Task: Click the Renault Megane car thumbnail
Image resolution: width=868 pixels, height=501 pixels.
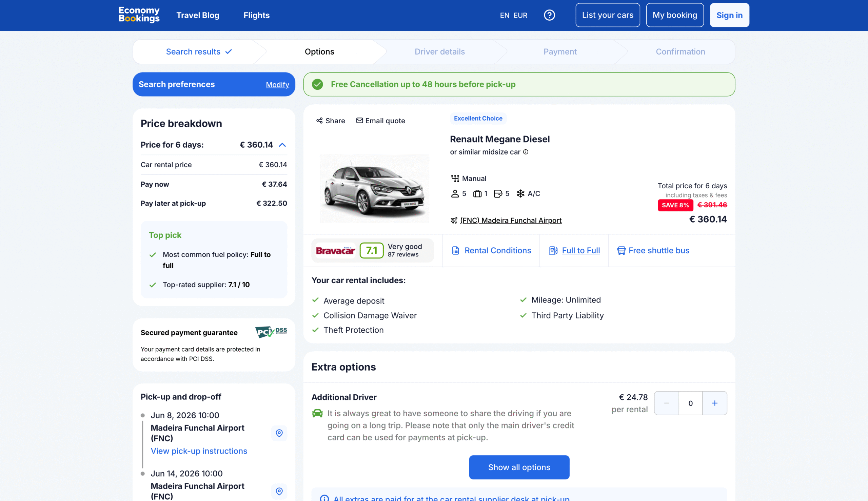Action: 374,189
